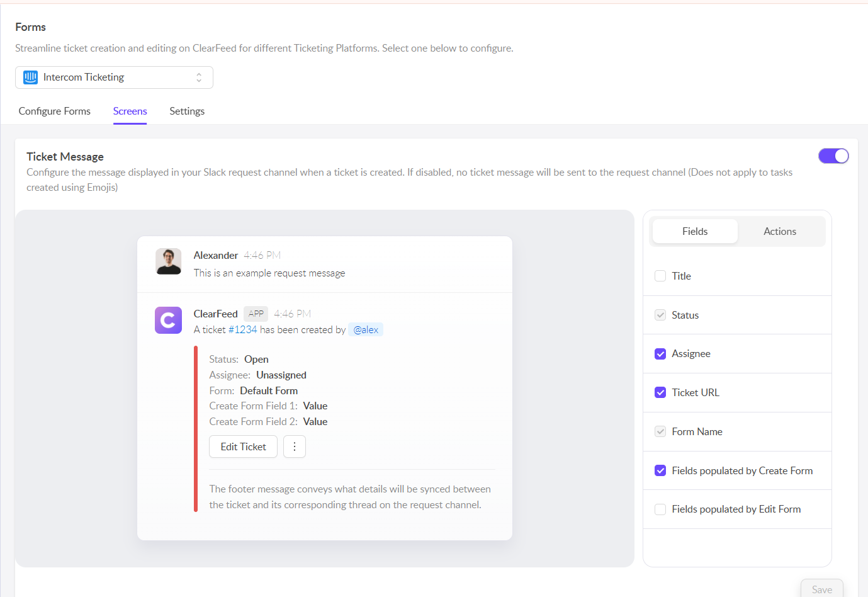868x597 pixels.
Task: Uncheck the Ticket URL checkbox
Action: tap(660, 393)
